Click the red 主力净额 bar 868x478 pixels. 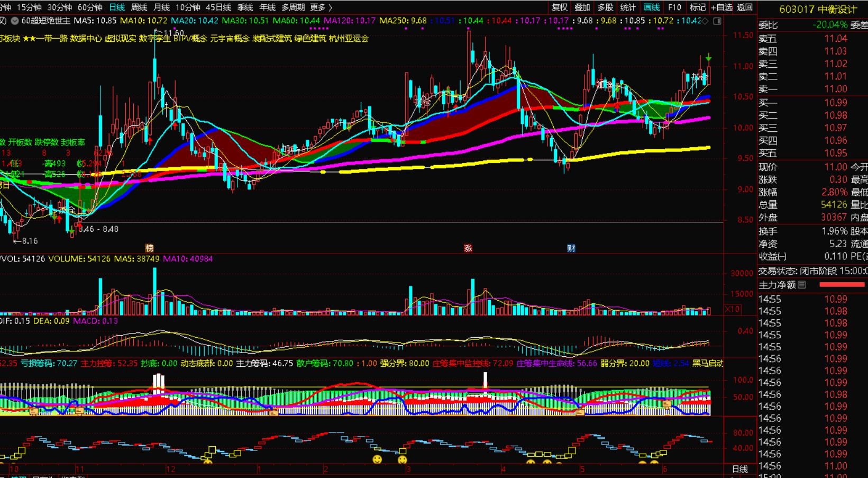click(x=842, y=285)
